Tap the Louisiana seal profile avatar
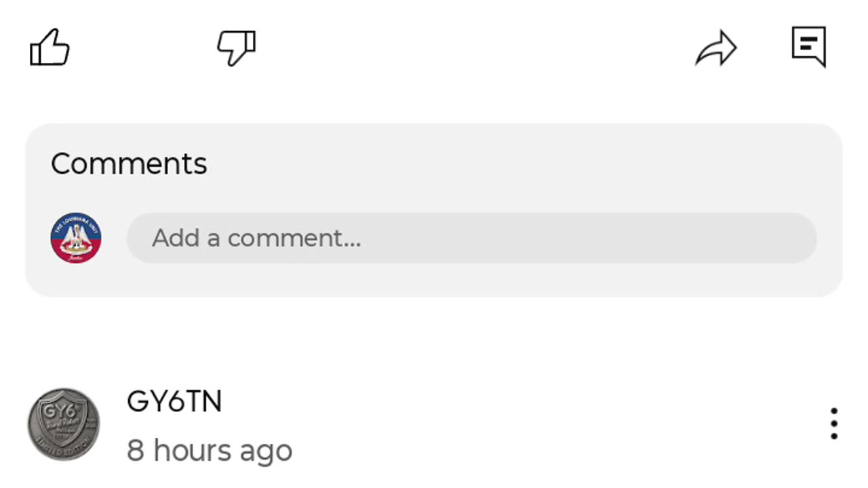Viewport: 868px width, 488px height. [76, 238]
